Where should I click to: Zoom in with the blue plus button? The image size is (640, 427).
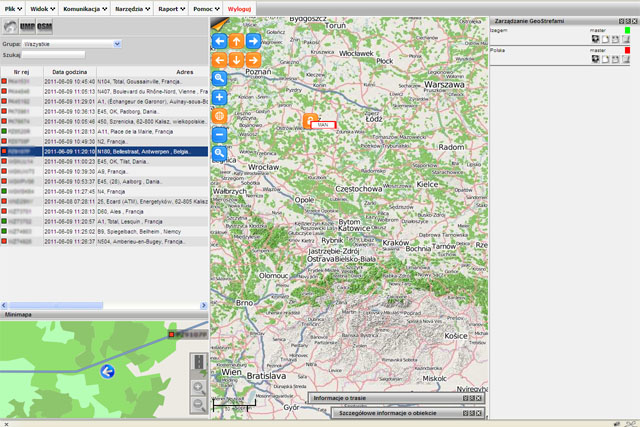[220, 97]
